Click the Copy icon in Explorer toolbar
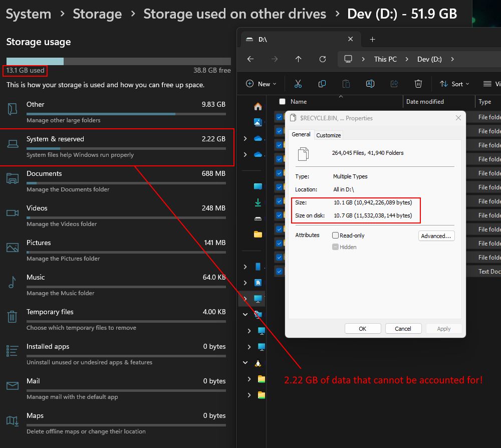Viewport: 501px width, 448px height. pos(322,84)
